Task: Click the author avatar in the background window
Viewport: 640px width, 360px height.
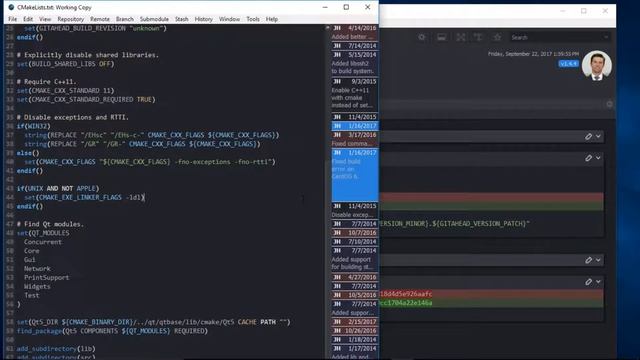Action: pos(596,66)
